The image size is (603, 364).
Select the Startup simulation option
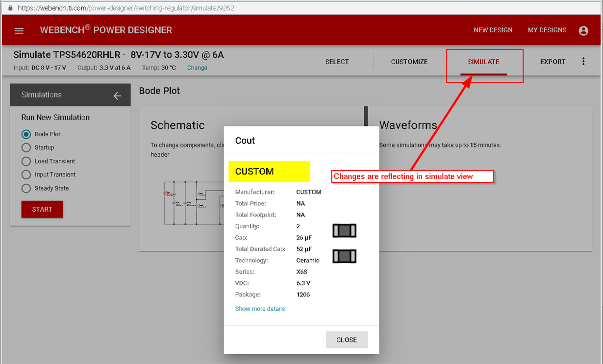26,147
